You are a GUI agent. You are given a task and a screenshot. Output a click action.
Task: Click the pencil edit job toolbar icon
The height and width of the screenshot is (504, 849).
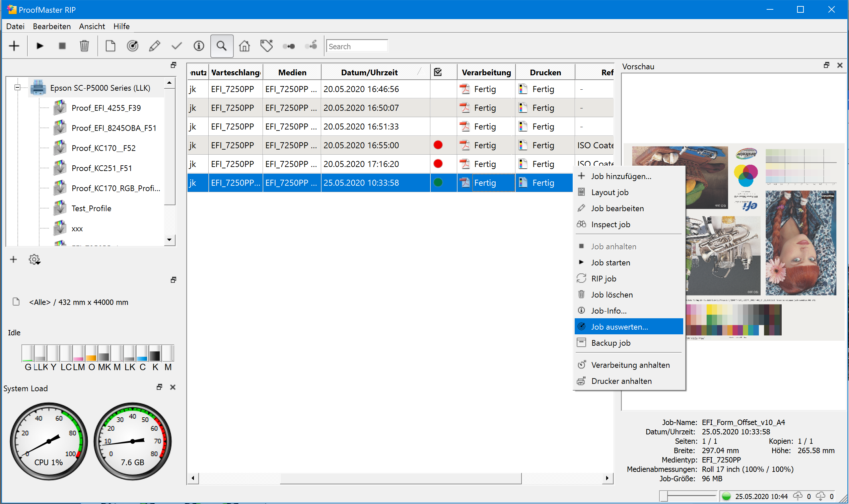coord(154,46)
